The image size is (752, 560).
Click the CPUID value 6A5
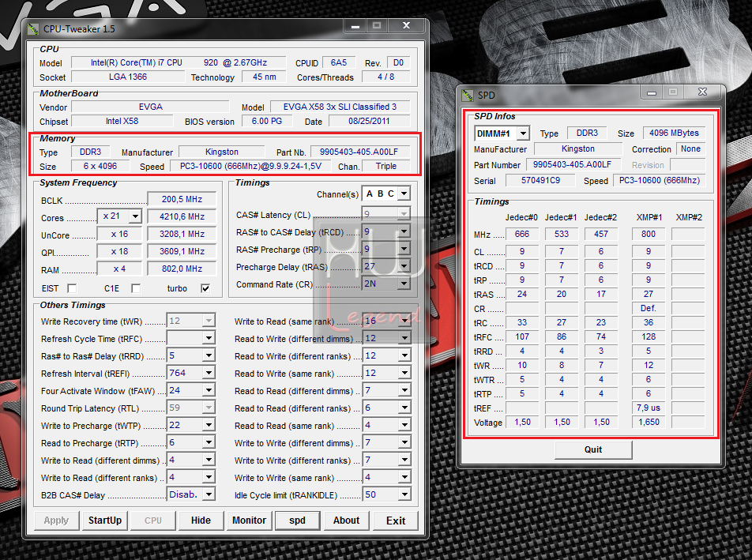339,63
